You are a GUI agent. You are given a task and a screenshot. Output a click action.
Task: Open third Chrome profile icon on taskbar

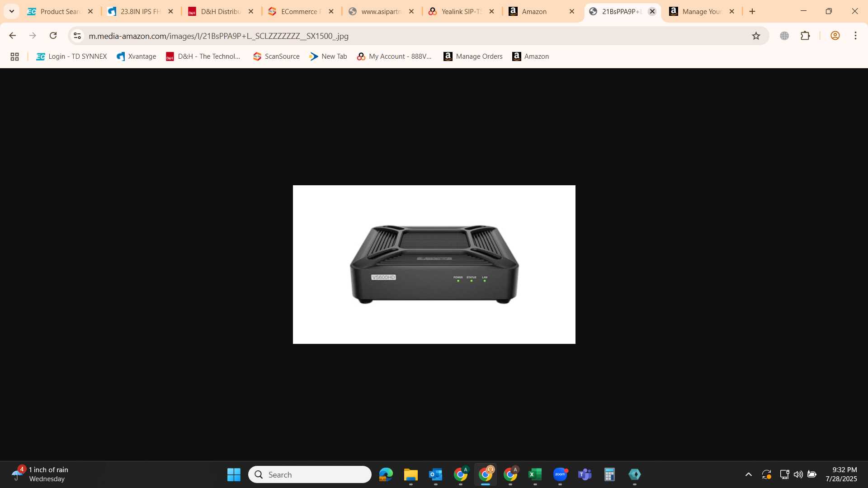[x=510, y=474]
